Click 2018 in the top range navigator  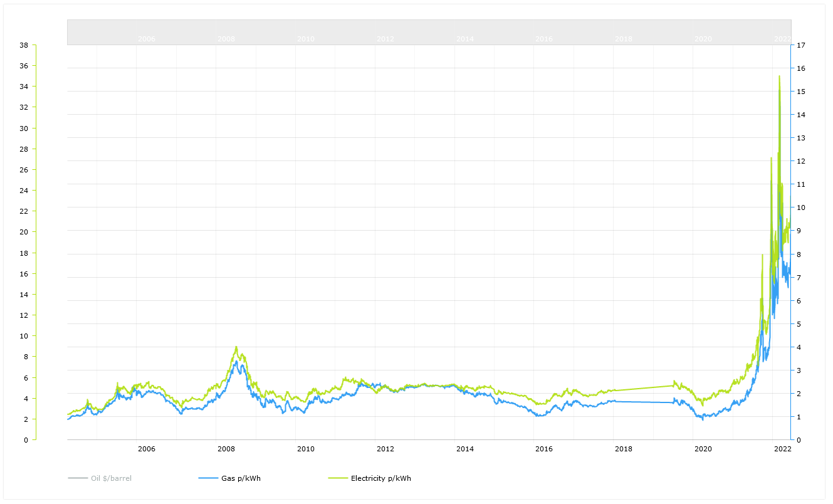pos(624,39)
